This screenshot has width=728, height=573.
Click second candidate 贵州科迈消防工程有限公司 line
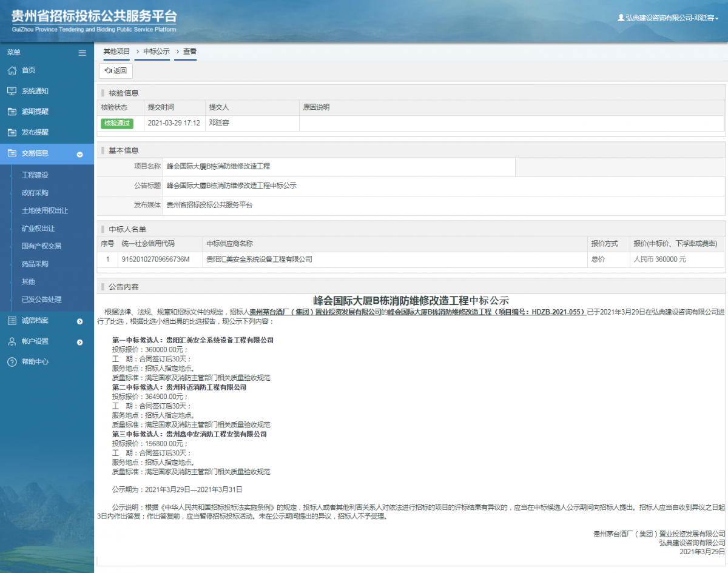tap(179, 387)
